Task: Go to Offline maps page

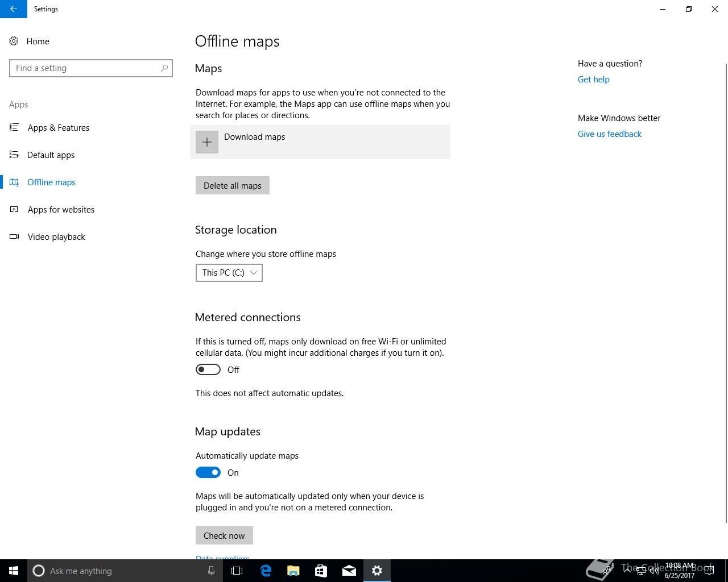Action: click(x=51, y=182)
